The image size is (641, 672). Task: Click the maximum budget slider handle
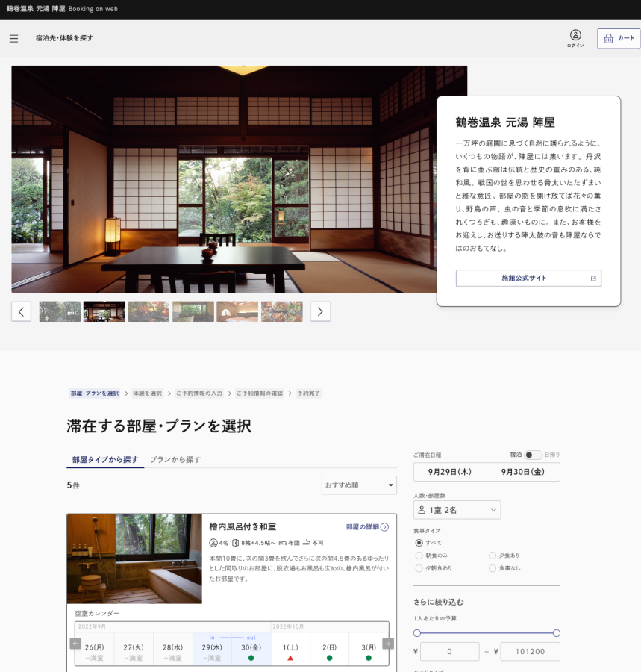click(x=557, y=633)
